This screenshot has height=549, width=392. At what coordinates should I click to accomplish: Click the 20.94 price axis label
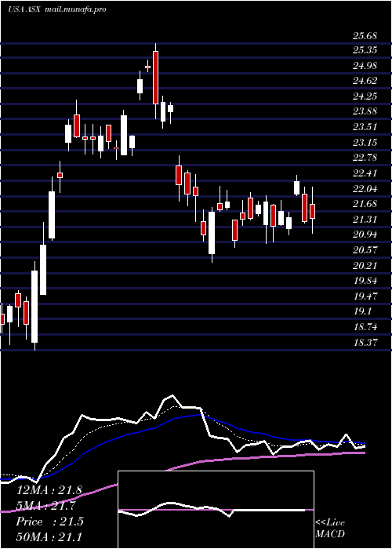(365, 235)
